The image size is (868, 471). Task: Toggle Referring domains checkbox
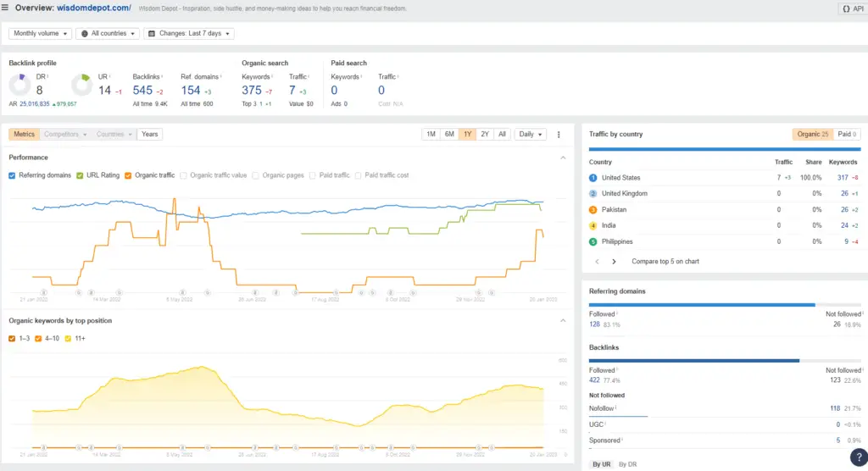12,175
